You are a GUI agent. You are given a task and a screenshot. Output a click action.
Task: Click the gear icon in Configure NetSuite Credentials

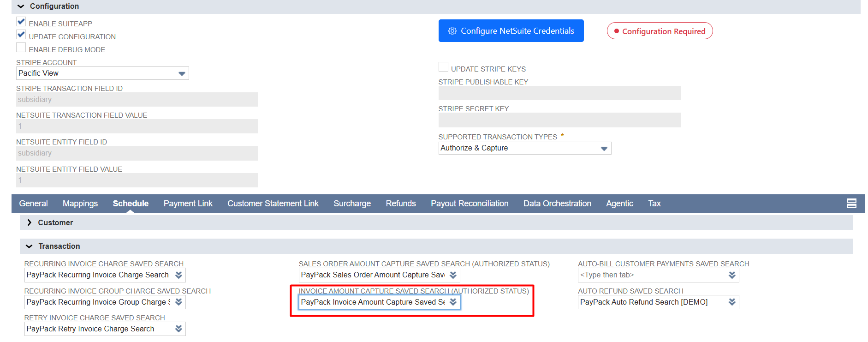pos(452,31)
